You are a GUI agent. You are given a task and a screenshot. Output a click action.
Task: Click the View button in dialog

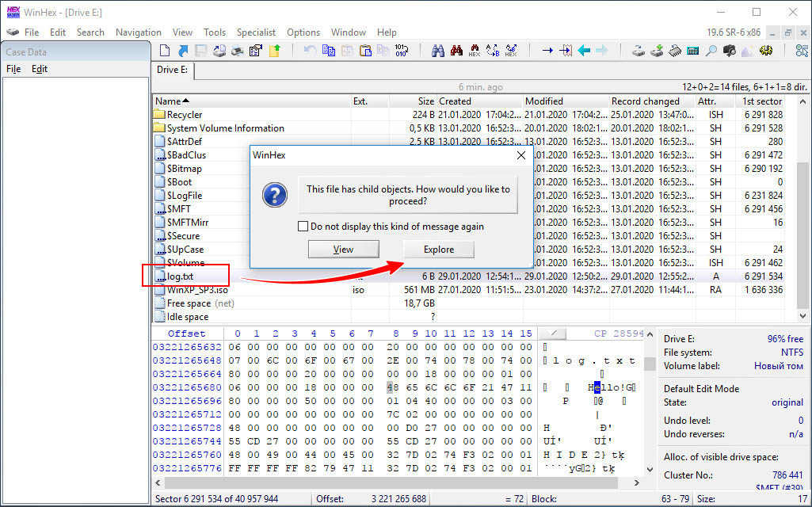[343, 249]
